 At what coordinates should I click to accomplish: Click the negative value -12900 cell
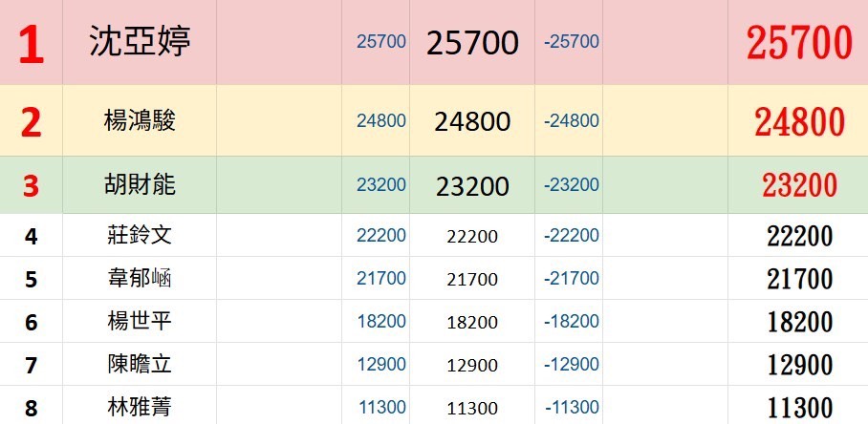[x=571, y=365]
